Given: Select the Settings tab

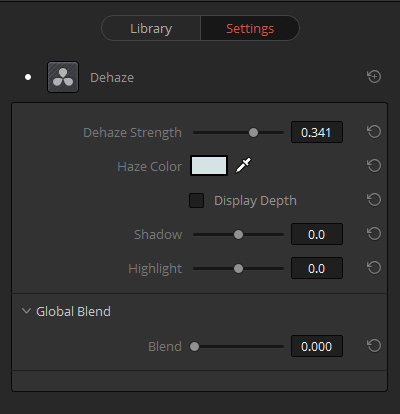Looking at the screenshot, I should point(250,28).
